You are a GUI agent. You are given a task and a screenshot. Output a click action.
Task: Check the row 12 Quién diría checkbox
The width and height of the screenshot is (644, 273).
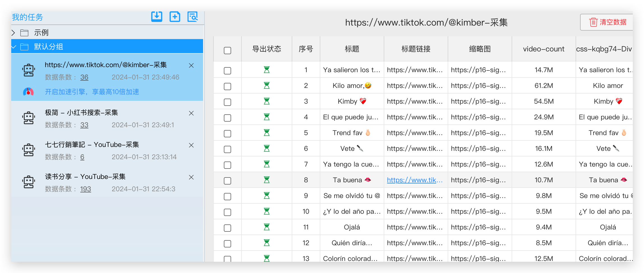(x=227, y=244)
